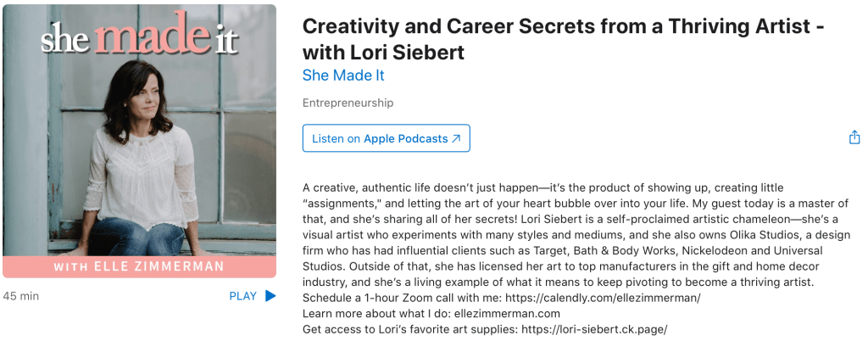Click the 45 min duration label
The height and width of the screenshot is (341, 868).
click(21, 296)
